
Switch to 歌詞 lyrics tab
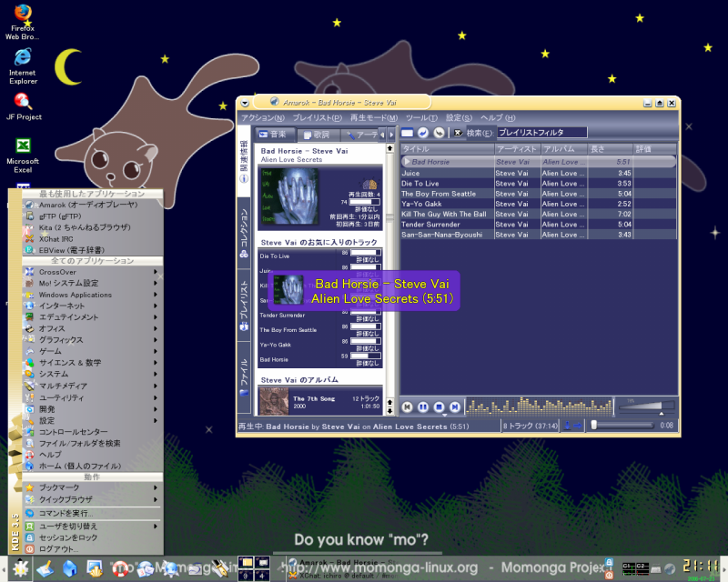pos(316,135)
